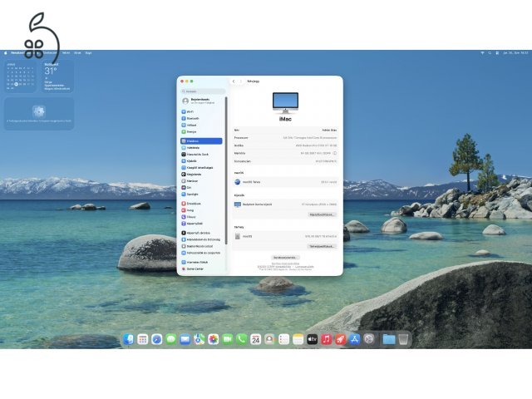Open Képernyőidő in the sidebar
This screenshot has width=532, height=399.
pyautogui.click(x=201, y=224)
